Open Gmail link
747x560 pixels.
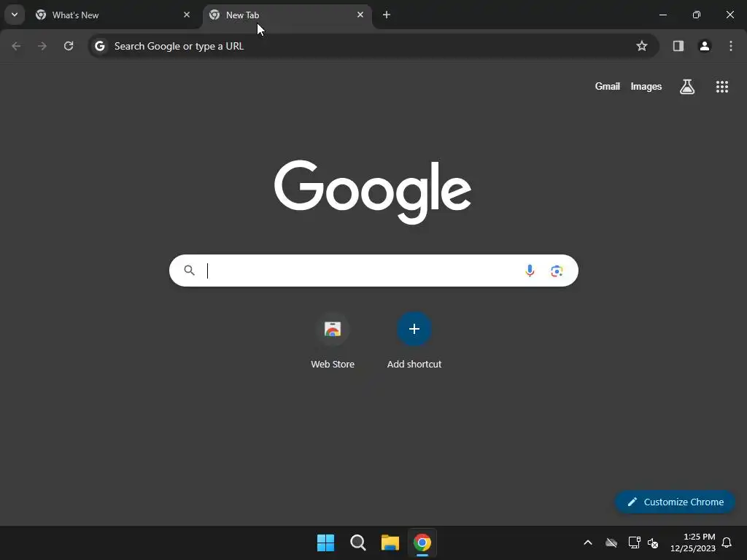point(608,86)
